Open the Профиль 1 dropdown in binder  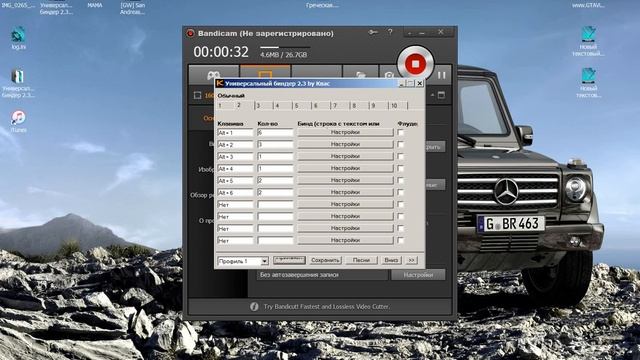click(264, 261)
